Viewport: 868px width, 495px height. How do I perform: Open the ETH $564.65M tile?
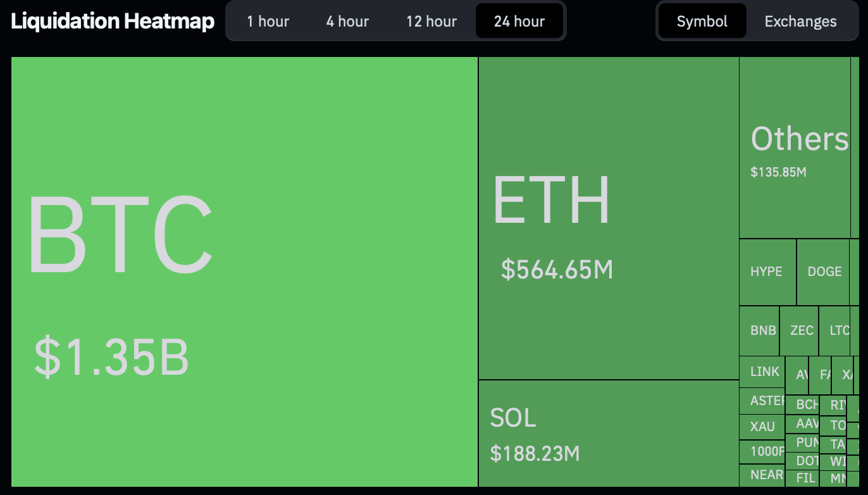[x=608, y=218]
